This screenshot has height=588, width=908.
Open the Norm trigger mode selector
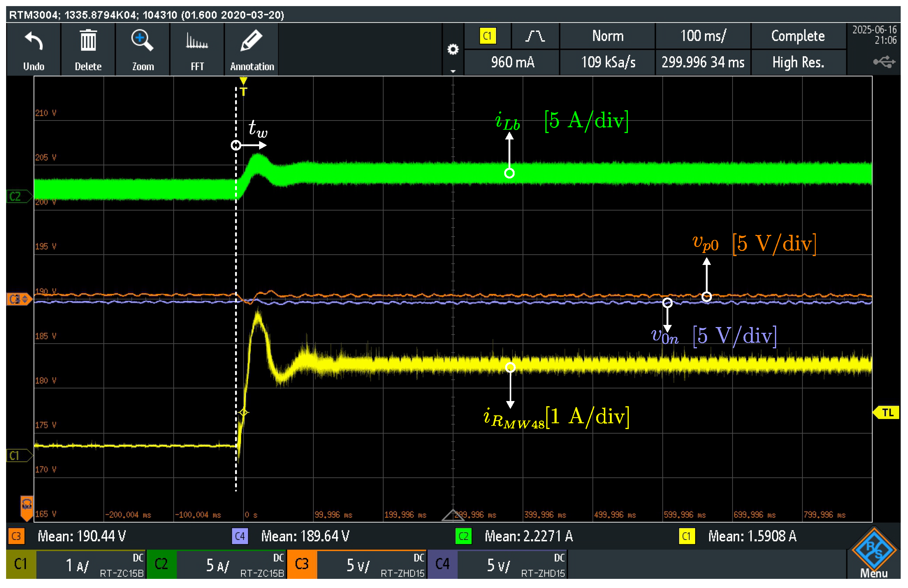[607, 36]
